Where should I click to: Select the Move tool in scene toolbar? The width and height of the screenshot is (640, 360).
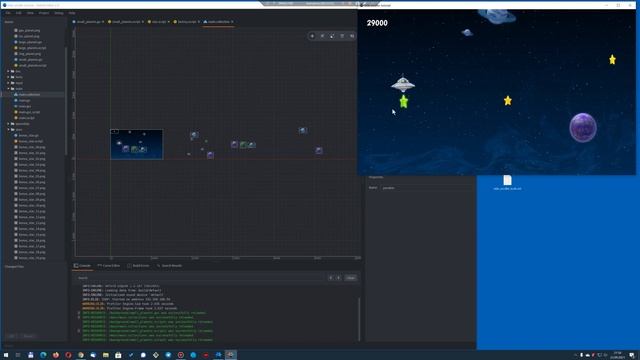coord(312,36)
